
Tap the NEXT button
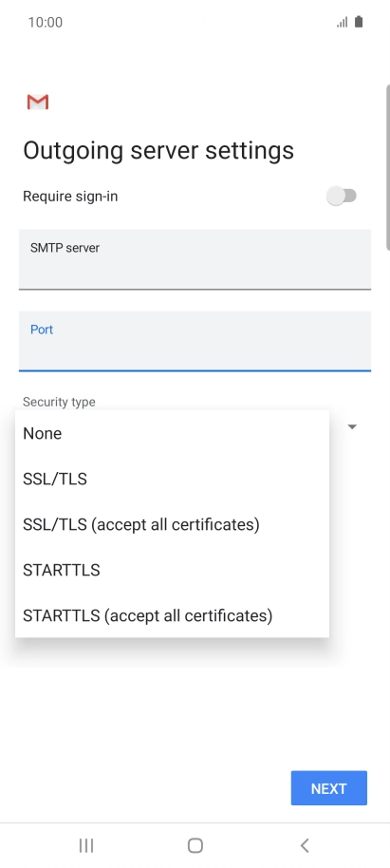point(329,787)
